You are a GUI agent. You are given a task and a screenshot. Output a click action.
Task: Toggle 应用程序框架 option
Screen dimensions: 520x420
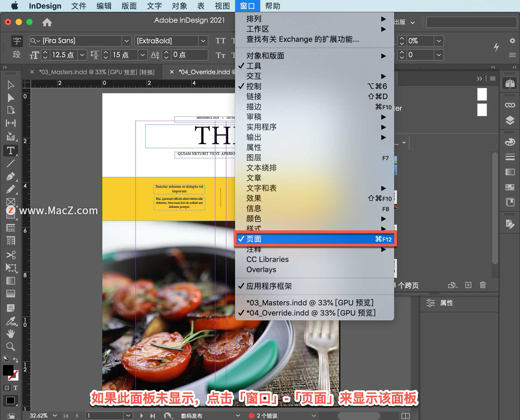(x=314, y=286)
